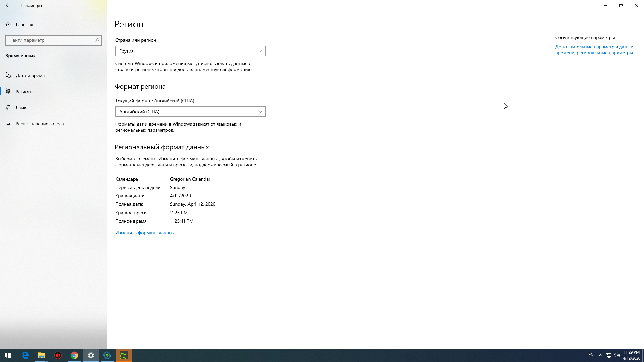644x362 pixels.
Task: Open the Английский (США) format dropdown
Action: pos(190,112)
